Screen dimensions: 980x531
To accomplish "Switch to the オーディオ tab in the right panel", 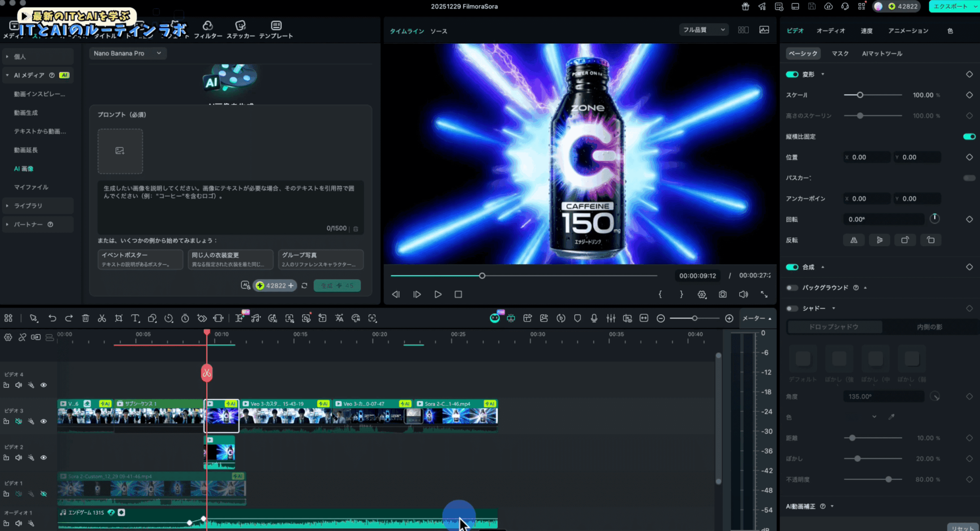I will pos(831,31).
